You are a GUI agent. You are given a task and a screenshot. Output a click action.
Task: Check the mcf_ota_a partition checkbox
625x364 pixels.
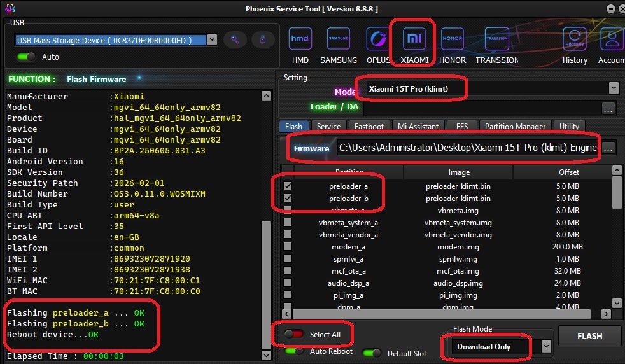click(x=288, y=270)
